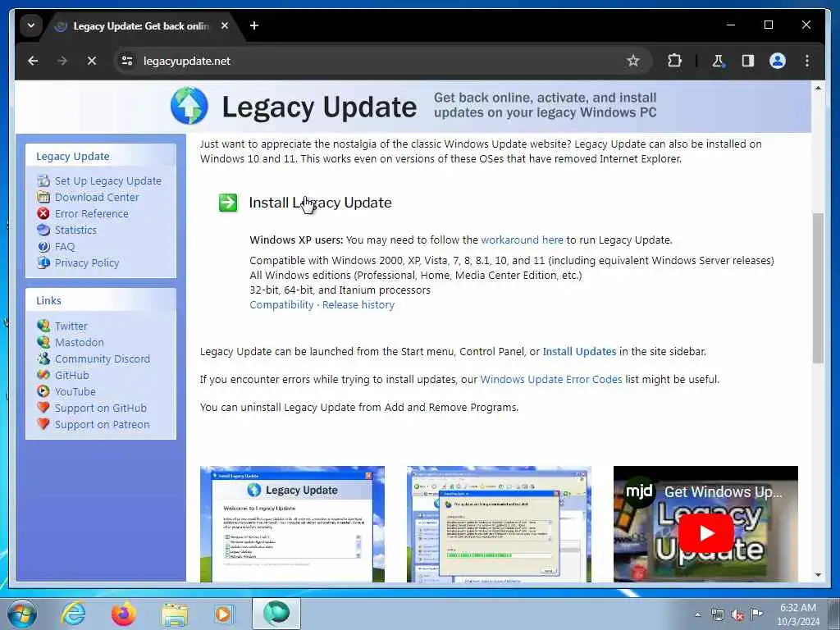This screenshot has width=840, height=630.
Task: Select the Legacy Update tab
Action: 141,25
